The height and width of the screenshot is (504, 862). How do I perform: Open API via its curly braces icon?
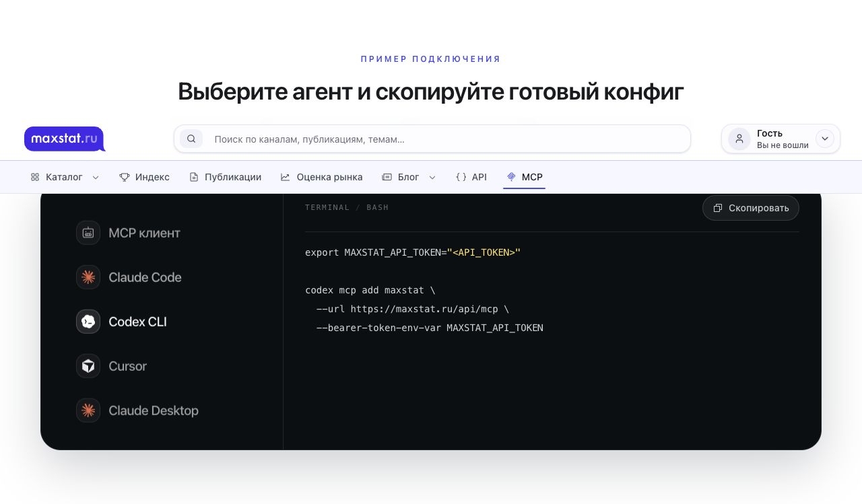pyautogui.click(x=461, y=177)
